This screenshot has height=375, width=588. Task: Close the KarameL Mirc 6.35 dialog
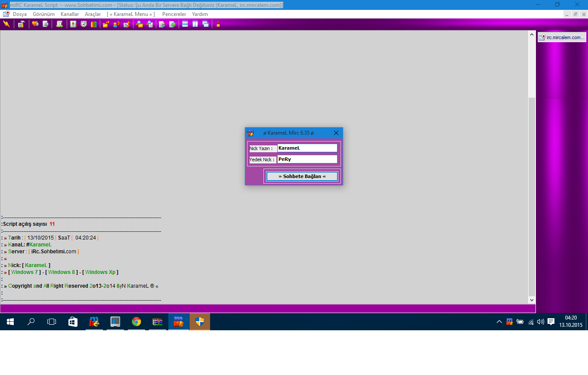click(336, 133)
